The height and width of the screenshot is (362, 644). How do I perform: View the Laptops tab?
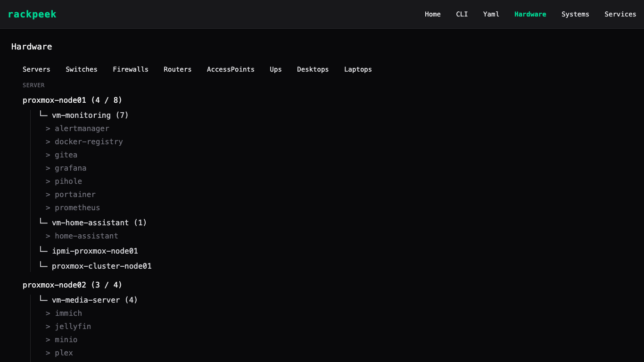[357, 69]
